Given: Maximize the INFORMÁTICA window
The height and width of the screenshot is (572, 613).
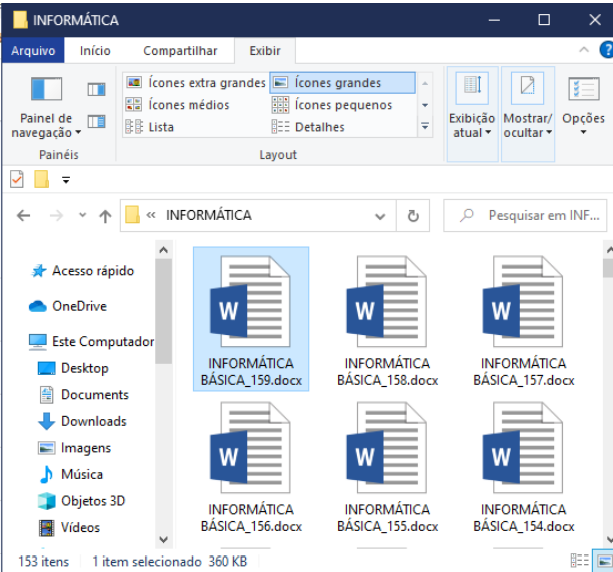Looking at the screenshot, I should coord(544,20).
